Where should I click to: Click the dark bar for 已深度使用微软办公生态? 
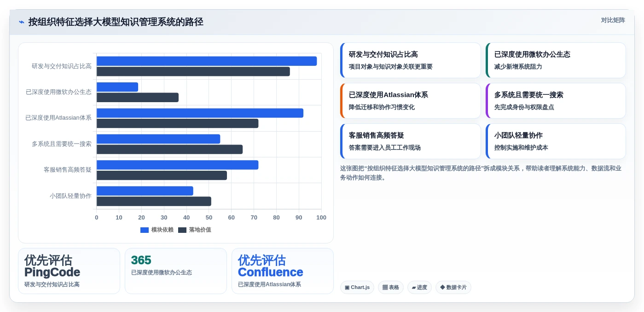(x=138, y=98)
